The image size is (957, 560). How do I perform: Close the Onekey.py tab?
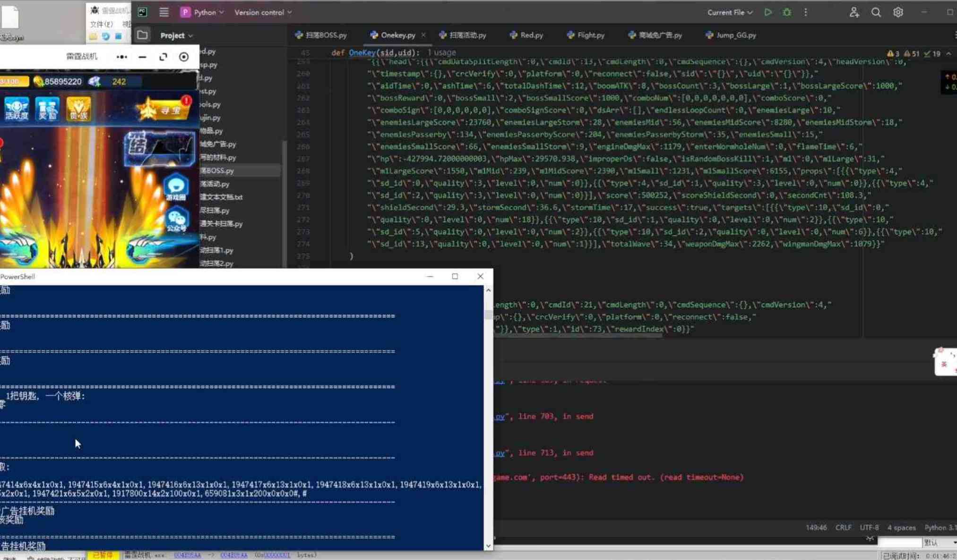coord(423,35)
